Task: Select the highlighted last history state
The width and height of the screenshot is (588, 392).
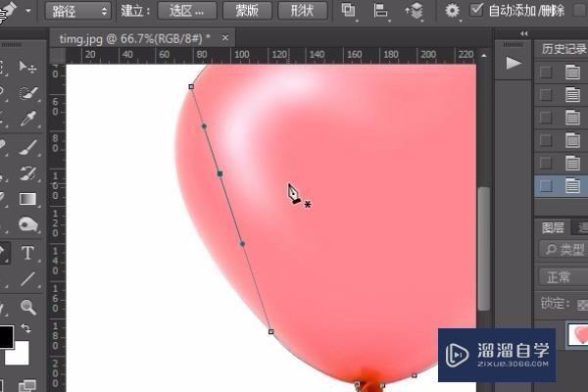Action: pyautogui.click(x=561, y=185)
